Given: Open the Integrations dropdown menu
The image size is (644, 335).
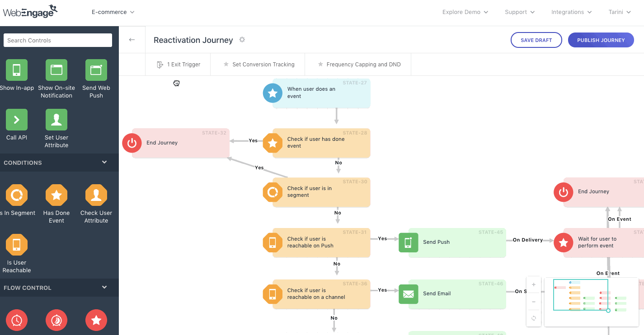Looking at the screenshot, I should coord(571,12).
